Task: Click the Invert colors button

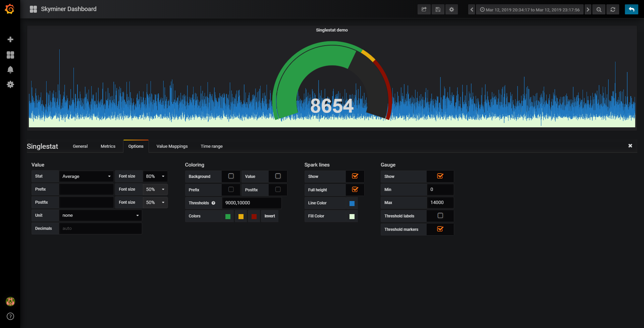Action: [x=270, y=216]
